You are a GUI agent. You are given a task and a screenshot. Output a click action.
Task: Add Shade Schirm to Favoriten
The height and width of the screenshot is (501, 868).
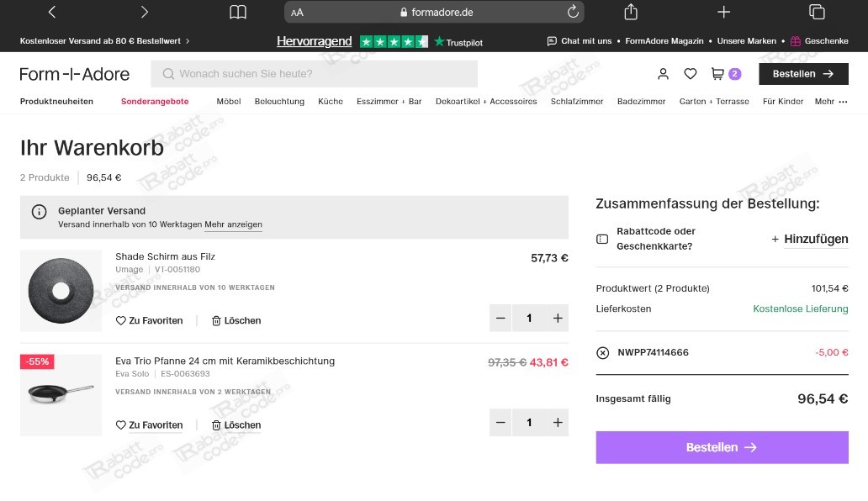[x=149, y=321]
